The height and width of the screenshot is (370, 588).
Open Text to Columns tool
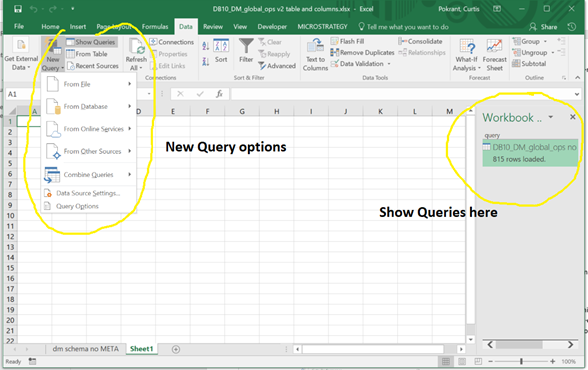click(x=315, y=55)
